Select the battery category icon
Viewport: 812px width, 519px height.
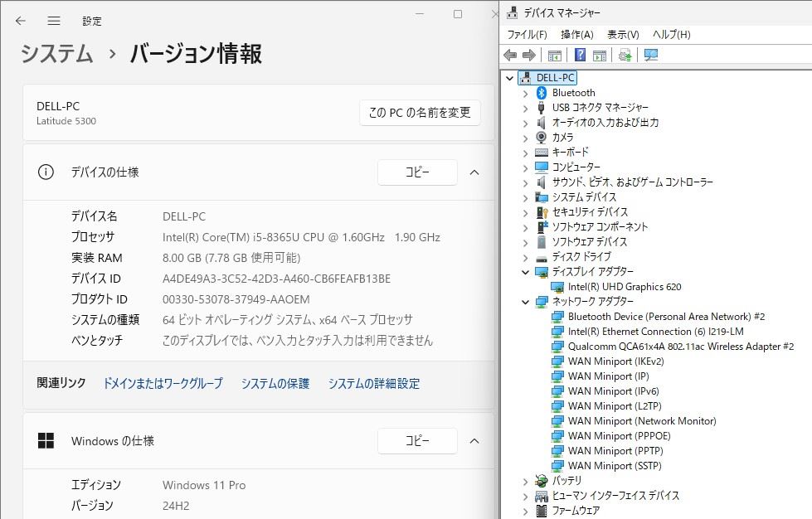(541, 481)
